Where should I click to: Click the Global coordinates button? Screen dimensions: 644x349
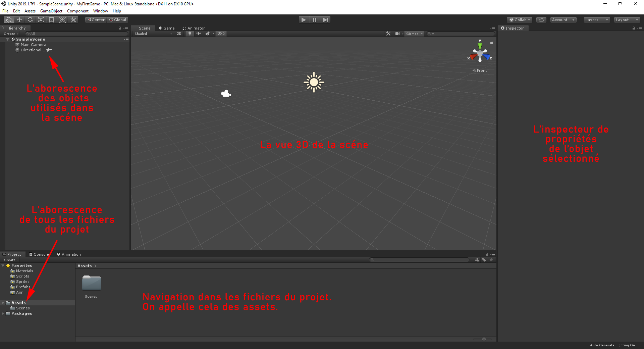coord(117,19)
